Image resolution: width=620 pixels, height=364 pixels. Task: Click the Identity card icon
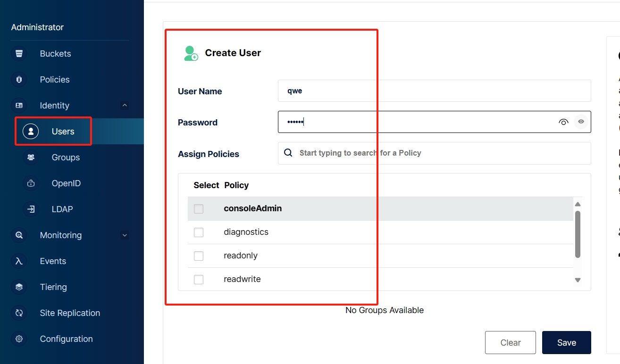[x=19, y=106]
